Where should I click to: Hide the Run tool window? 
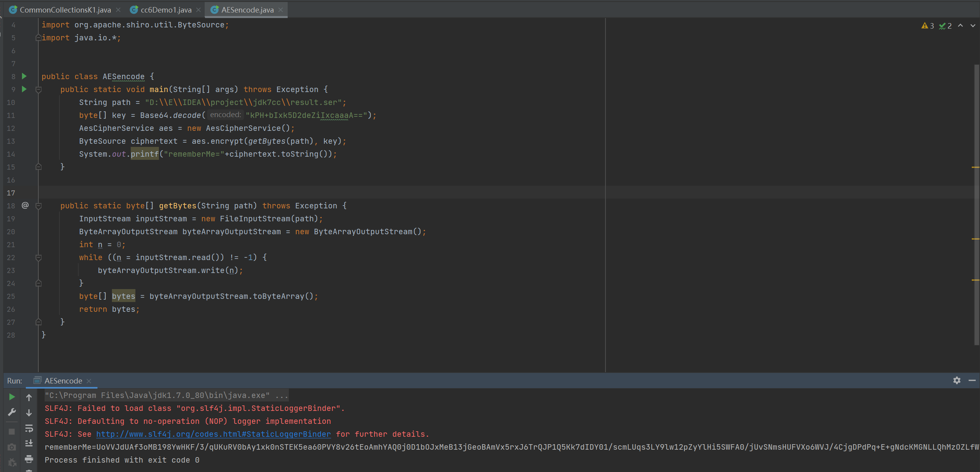tap(972, 380)
